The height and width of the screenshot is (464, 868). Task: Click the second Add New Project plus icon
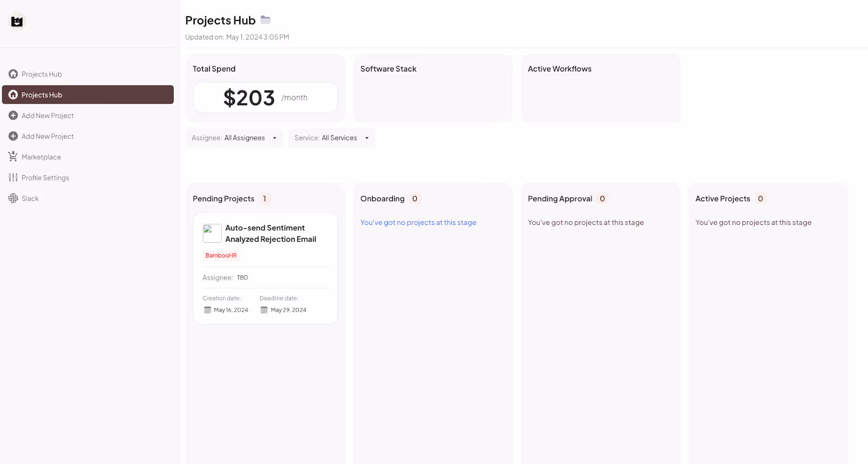tap(13, 136)
